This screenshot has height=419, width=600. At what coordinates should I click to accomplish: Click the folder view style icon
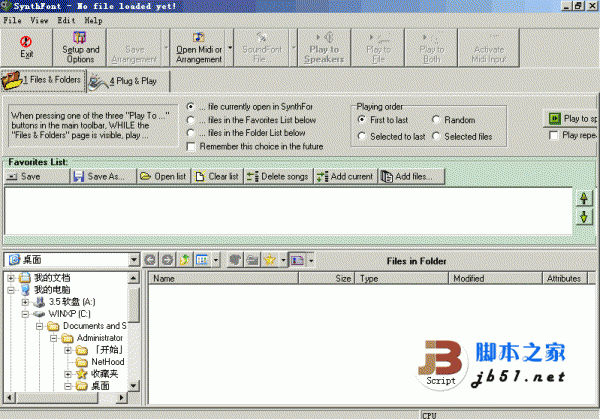[x=202, y=260]
